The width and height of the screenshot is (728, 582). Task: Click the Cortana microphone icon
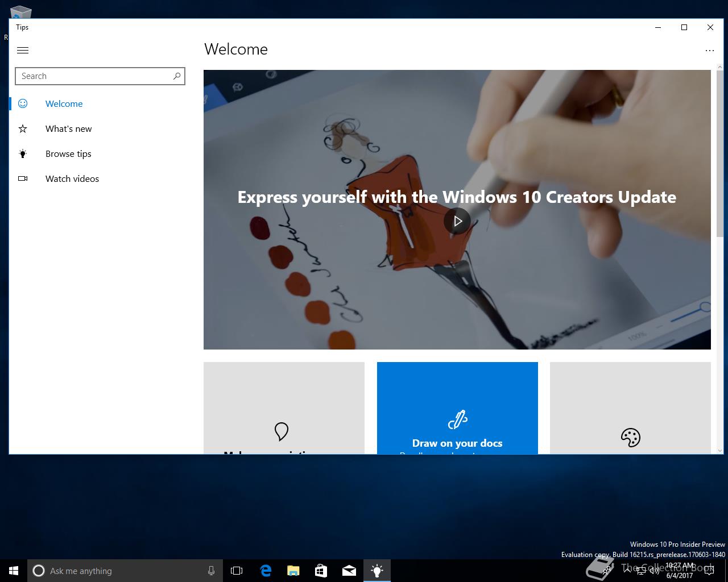click(211, 571)
